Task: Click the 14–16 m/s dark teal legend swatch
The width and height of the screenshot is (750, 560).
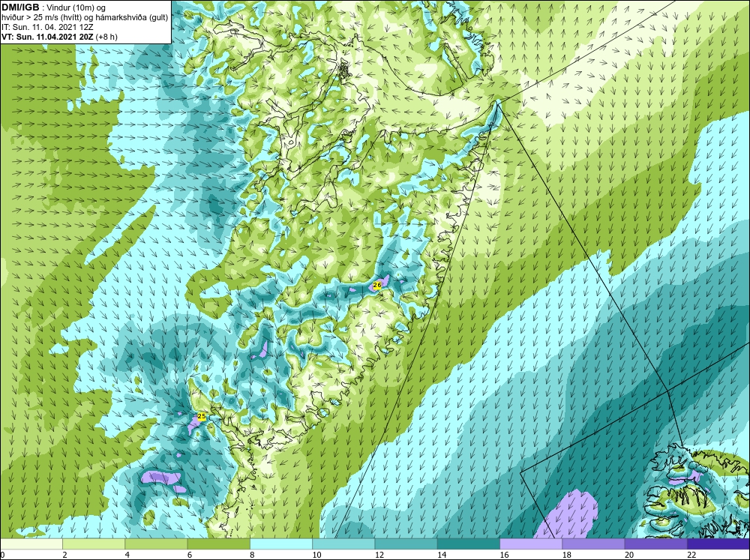Action: click(x=468, y=544)
